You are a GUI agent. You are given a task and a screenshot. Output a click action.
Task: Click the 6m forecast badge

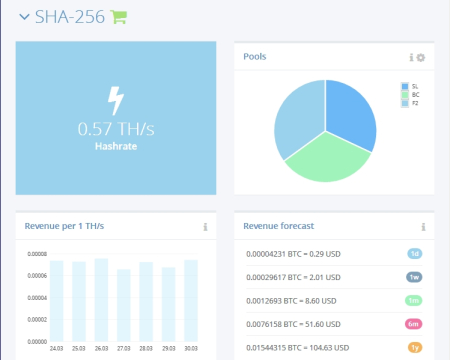(413, 324)
